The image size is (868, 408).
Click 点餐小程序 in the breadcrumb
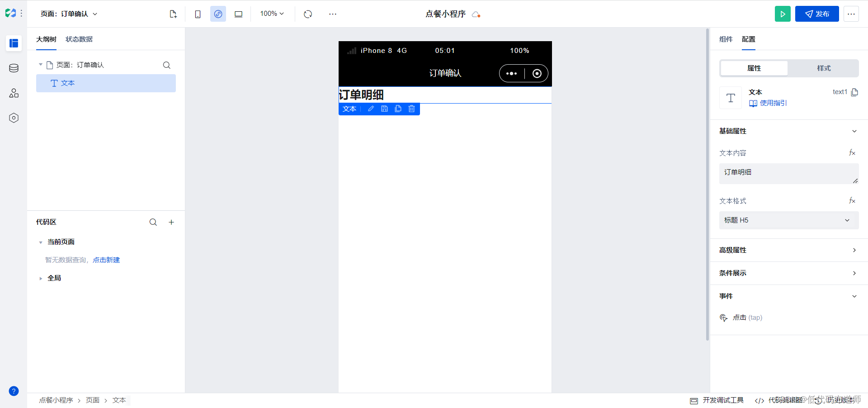tap(56, 400)
